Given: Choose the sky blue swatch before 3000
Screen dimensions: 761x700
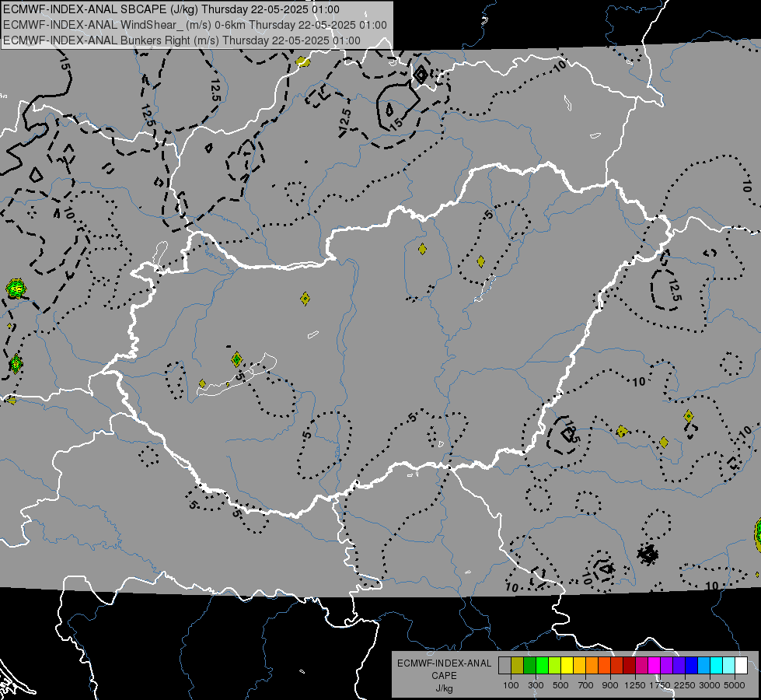Looking at the screenshot, I should (x=704, y=666).
